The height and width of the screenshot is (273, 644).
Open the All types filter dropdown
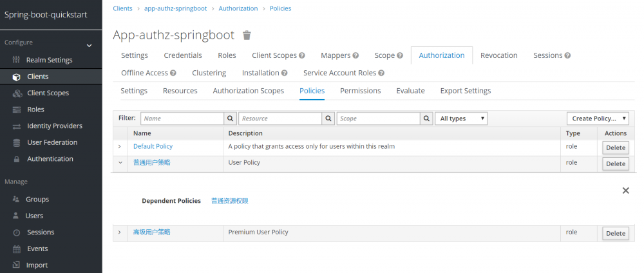coord(461,118)
